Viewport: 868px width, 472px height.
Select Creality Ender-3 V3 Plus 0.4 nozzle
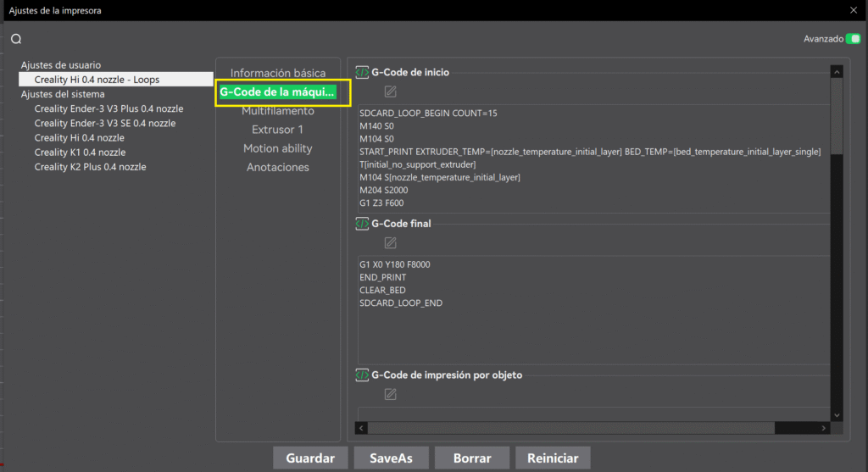(x=108, y=109)
